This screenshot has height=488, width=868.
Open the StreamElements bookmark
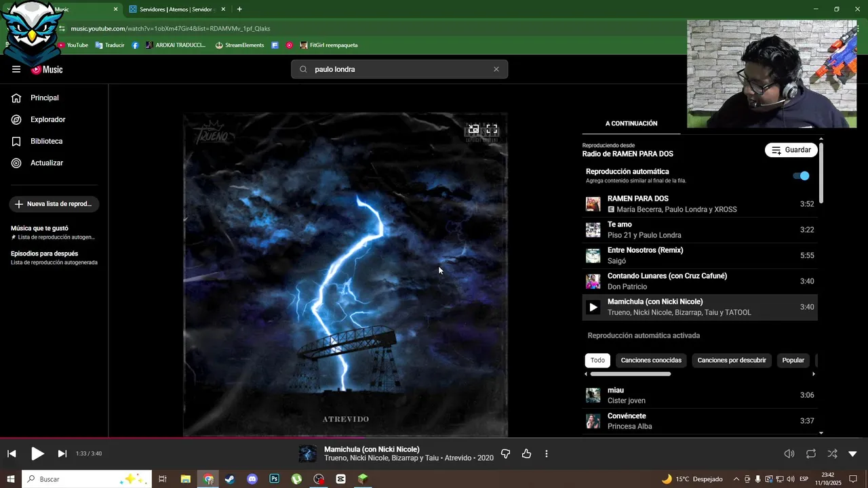pos(239,45)
